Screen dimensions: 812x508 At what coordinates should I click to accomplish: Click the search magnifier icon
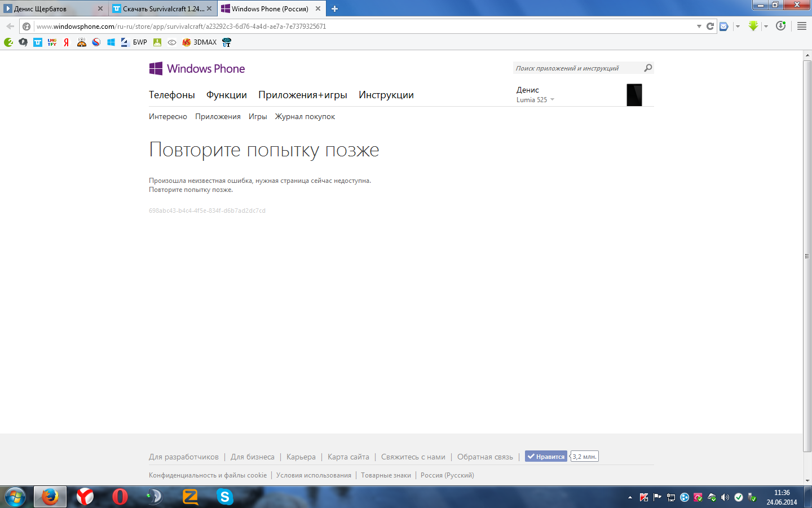pyautogui.click(x=648, y=68)
